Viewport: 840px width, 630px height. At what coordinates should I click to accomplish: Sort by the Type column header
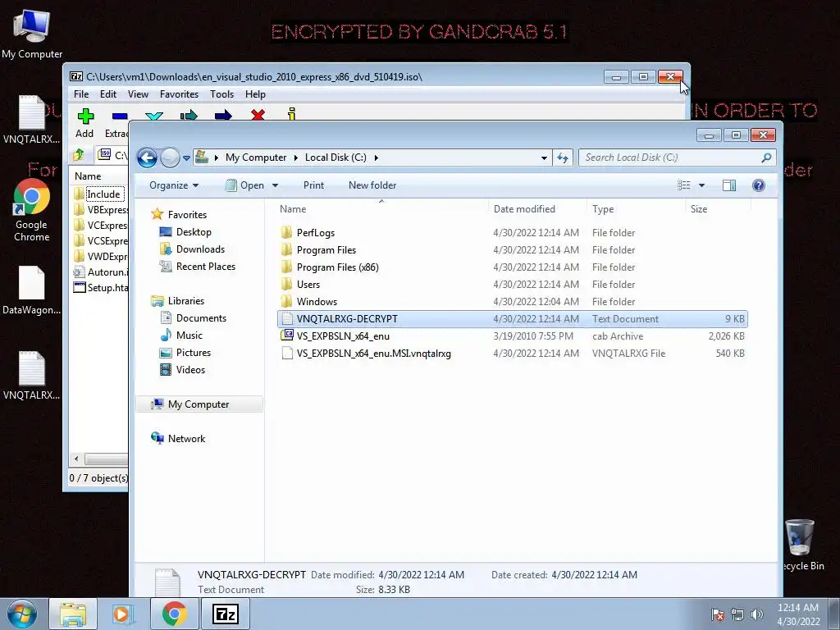[636, 209]
